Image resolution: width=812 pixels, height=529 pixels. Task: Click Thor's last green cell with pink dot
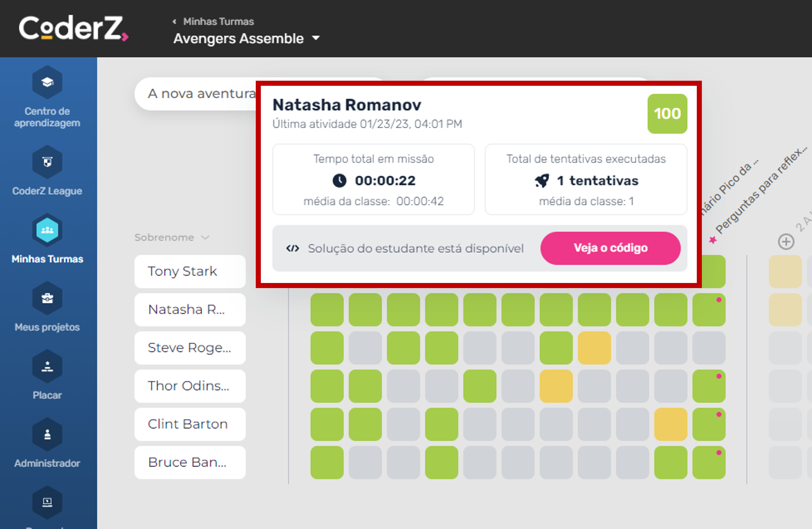[709, 386]
